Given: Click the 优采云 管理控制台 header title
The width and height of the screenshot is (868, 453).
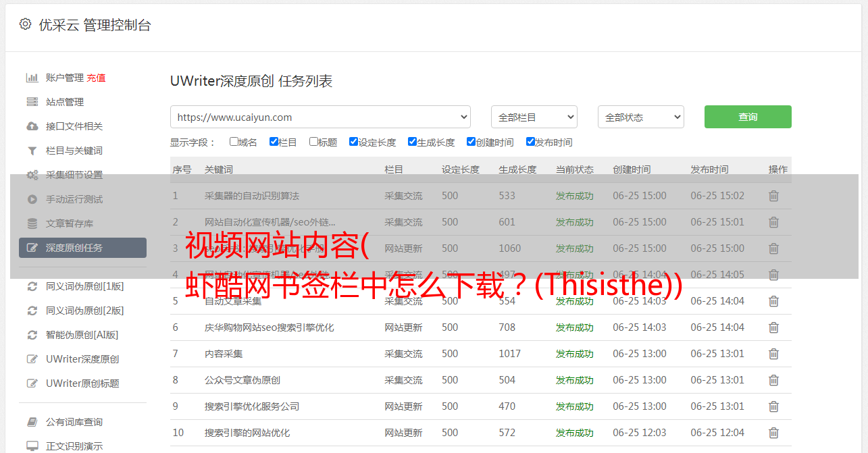Looking at the screenshot, I should [95, 25].
